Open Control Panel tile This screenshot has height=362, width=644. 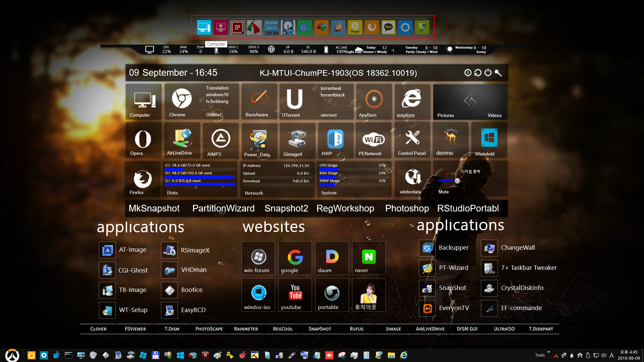[412, 140]
